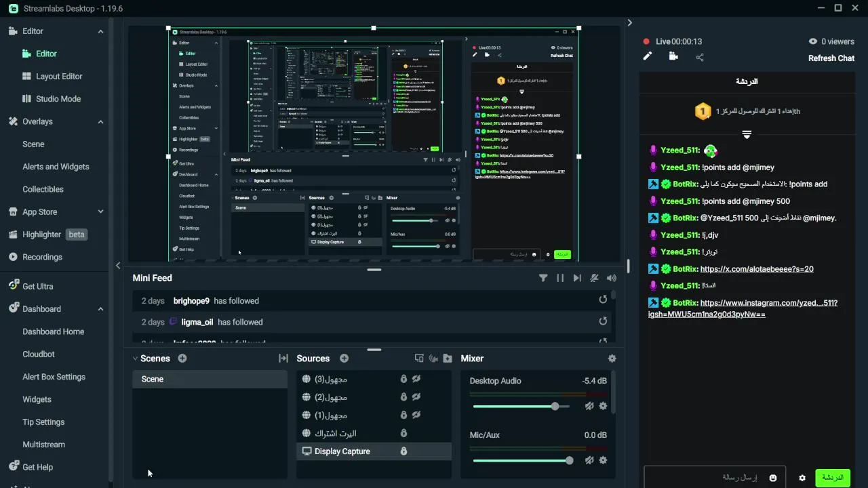This screenshot has width=868, height=488.
Task: Open chat settings gear icon
Action: point(802,478)
